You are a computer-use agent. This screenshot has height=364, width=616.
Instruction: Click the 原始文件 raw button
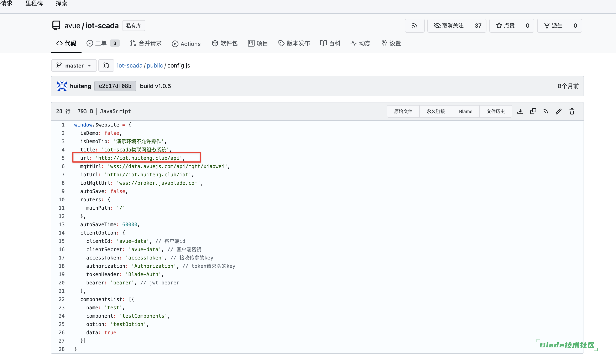(x=403, y=111)
